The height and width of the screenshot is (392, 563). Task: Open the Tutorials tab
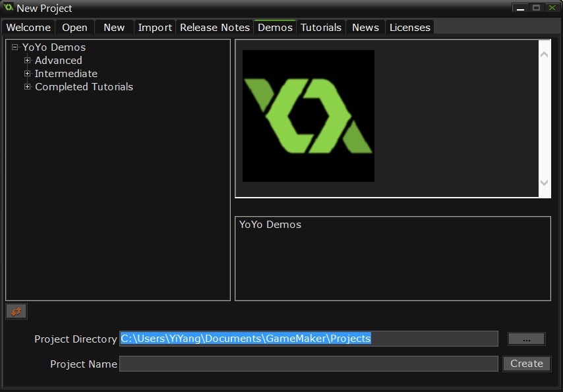pos(321,27)
